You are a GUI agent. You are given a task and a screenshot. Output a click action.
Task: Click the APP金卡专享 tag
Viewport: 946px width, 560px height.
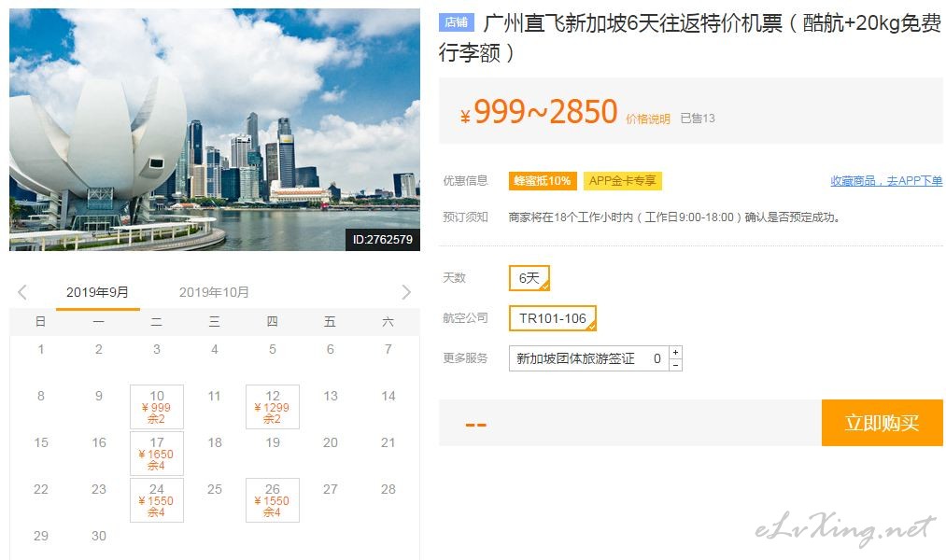pyautogui.click(x=623, y=181)
